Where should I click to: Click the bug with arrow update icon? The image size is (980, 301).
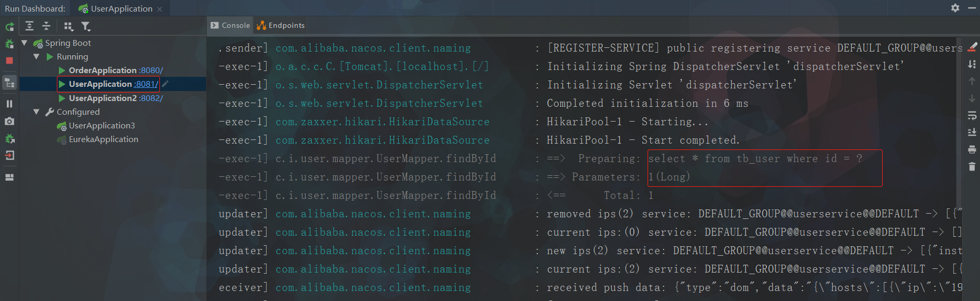pyautogui.click(x=9, y=138)
